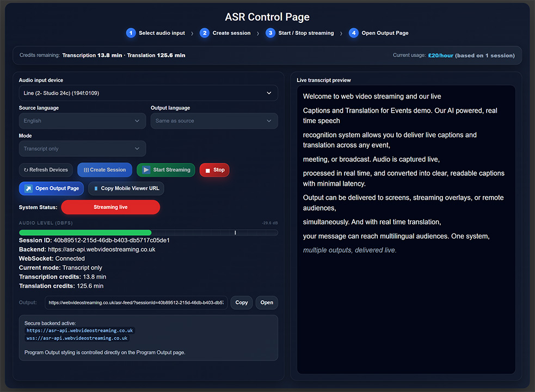Click the step 3 number badge
This screenshot has height=392, width=535.
click(270, 33)
